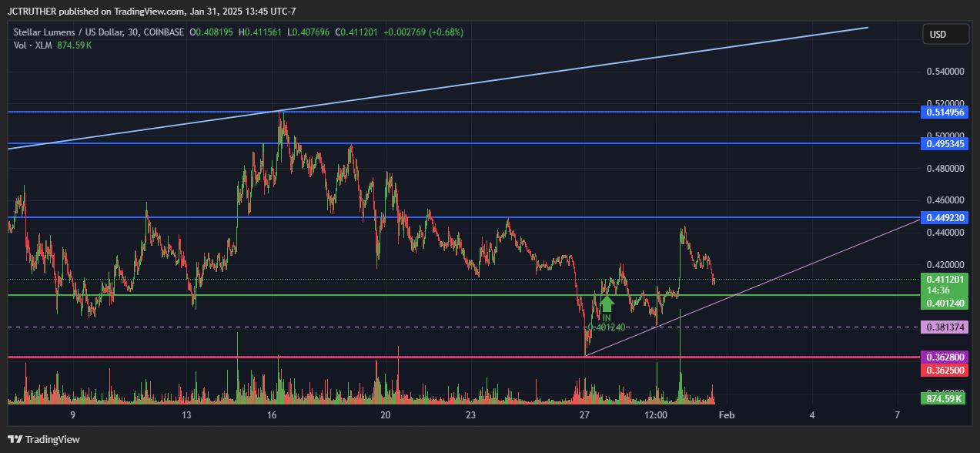Click the date label 7 on time axis

coord(898,415)
